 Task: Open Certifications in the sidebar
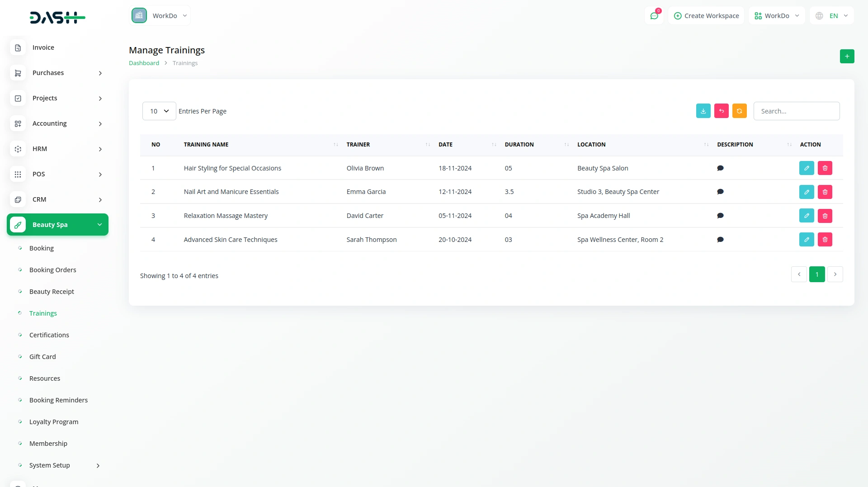click(49, 335)
